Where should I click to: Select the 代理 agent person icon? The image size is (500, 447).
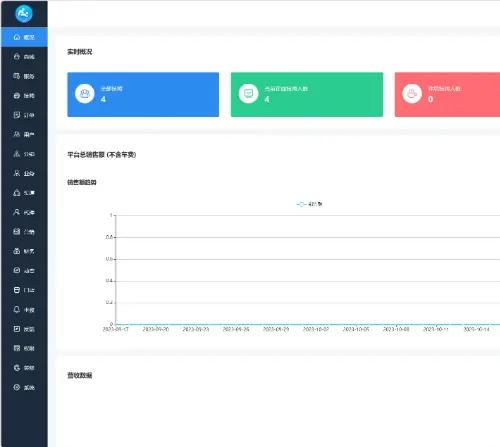pos(17,212)
